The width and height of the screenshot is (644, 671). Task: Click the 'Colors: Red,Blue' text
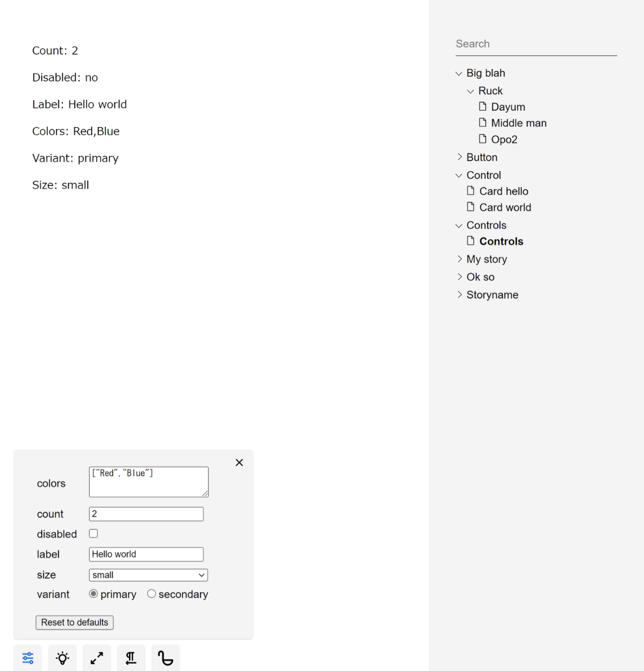76,131
